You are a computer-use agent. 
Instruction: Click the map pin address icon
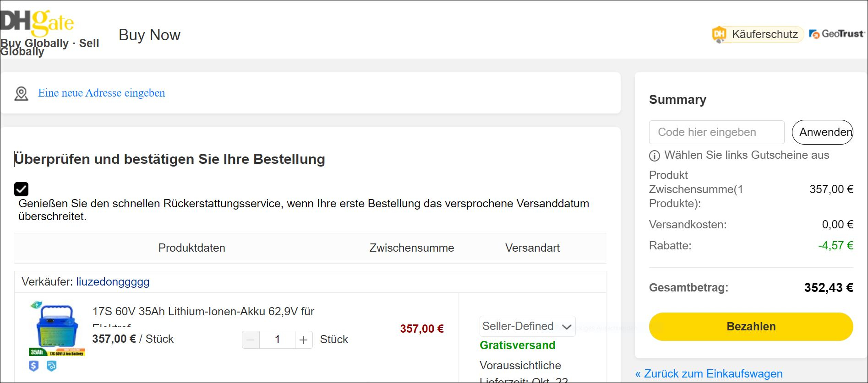tap(21, 93)
